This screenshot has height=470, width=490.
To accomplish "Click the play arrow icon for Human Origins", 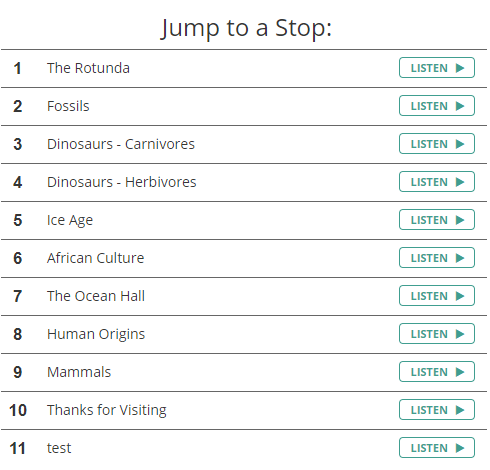I will (x=460, y=334).
